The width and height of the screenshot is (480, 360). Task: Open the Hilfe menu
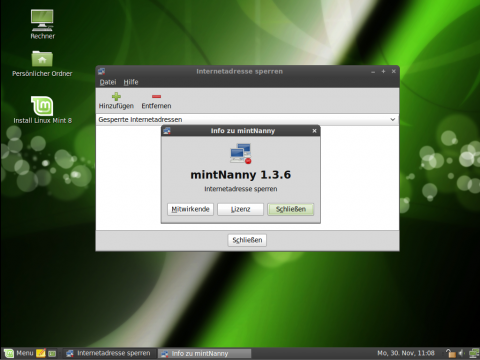coord(131,82)
